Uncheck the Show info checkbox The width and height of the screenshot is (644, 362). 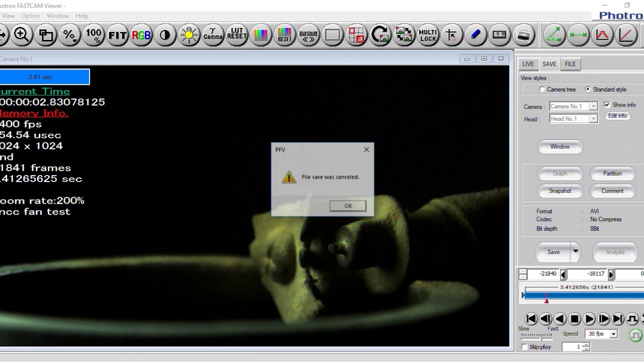click(x=607, y=105)
